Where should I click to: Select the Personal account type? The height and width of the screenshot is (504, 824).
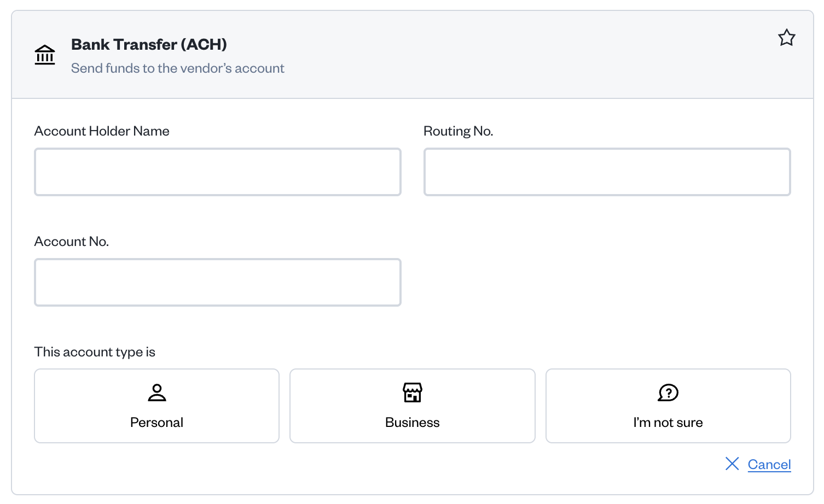pos(157,406)
